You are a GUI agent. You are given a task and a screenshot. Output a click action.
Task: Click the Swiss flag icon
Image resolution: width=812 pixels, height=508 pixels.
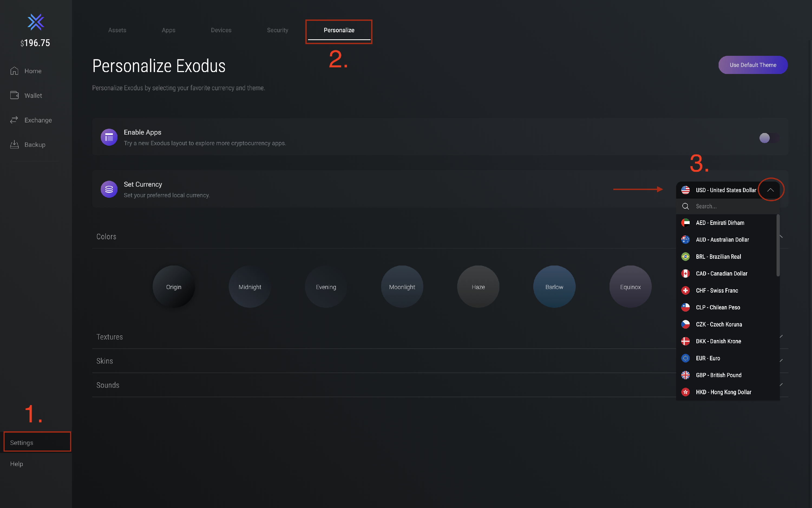(686, 290)
